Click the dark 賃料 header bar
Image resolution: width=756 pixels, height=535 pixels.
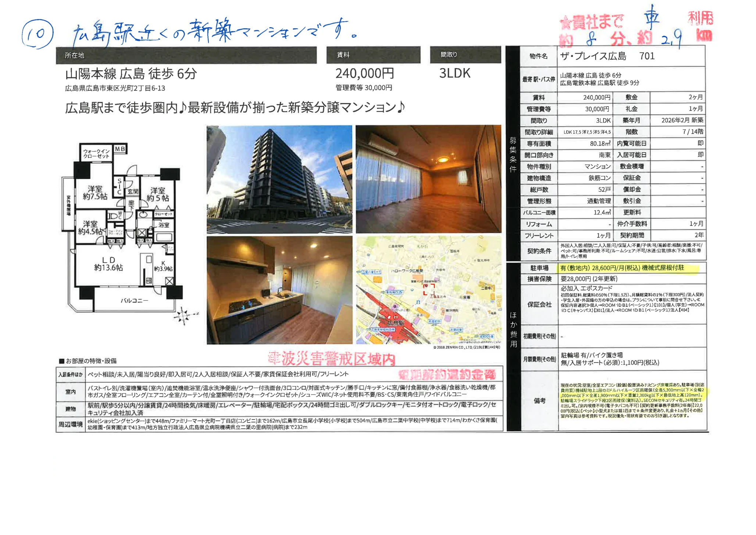pyautogui.click(x=373, y=55)
